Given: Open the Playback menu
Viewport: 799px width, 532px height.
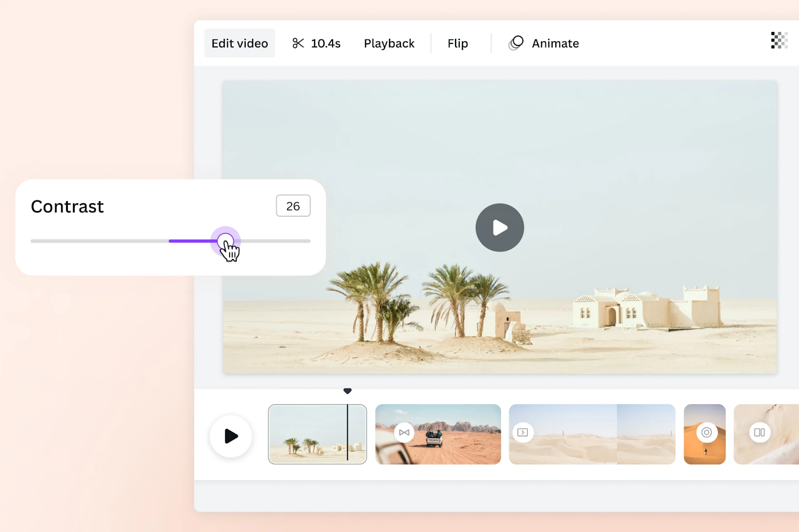Looking at the screenshot, I should (x=389, y=43).
